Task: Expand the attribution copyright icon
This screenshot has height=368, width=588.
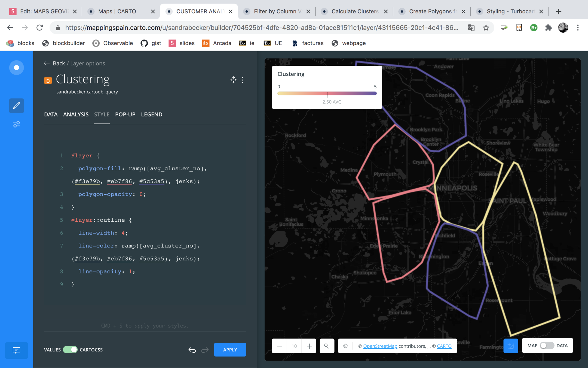Action: (345, 346)
